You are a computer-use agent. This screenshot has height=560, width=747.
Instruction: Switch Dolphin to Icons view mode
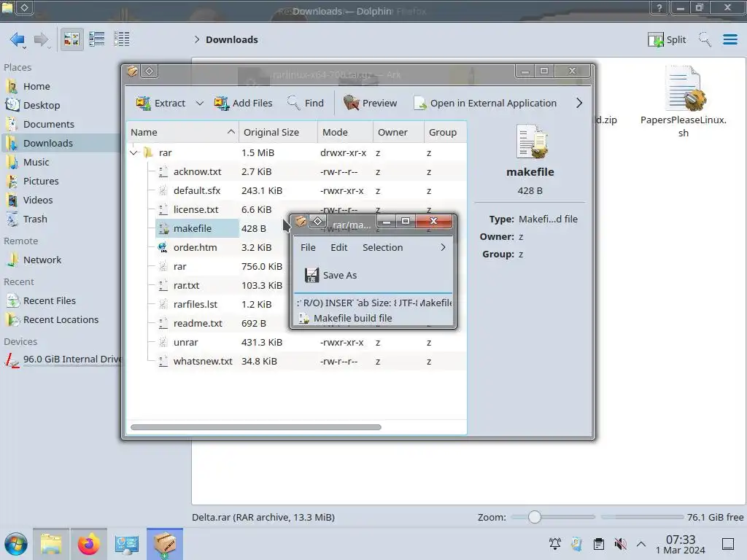(71, 39)
